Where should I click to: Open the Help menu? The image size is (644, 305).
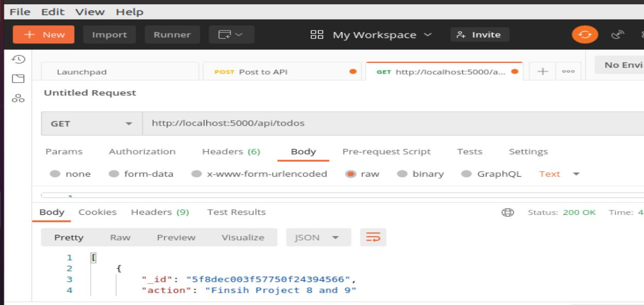[130, 11]
